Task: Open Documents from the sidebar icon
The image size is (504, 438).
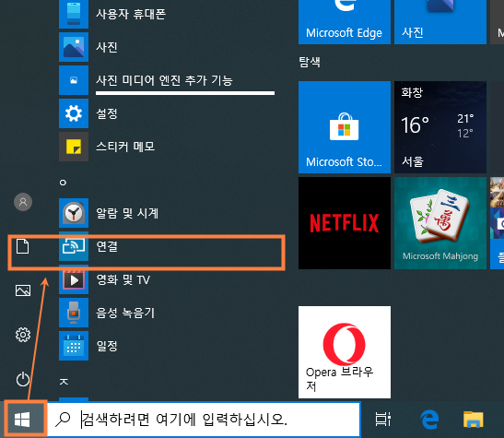Action: coord(22,246)
